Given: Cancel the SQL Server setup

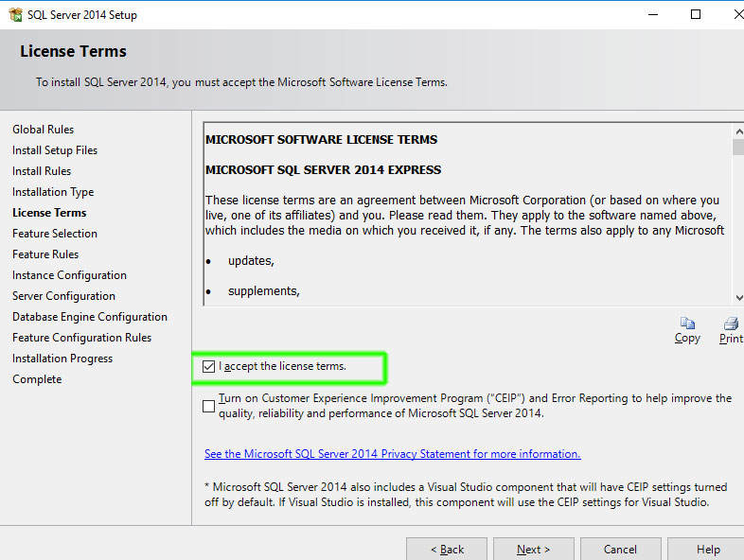Looking at the screenshot, I should coord(621,549).
